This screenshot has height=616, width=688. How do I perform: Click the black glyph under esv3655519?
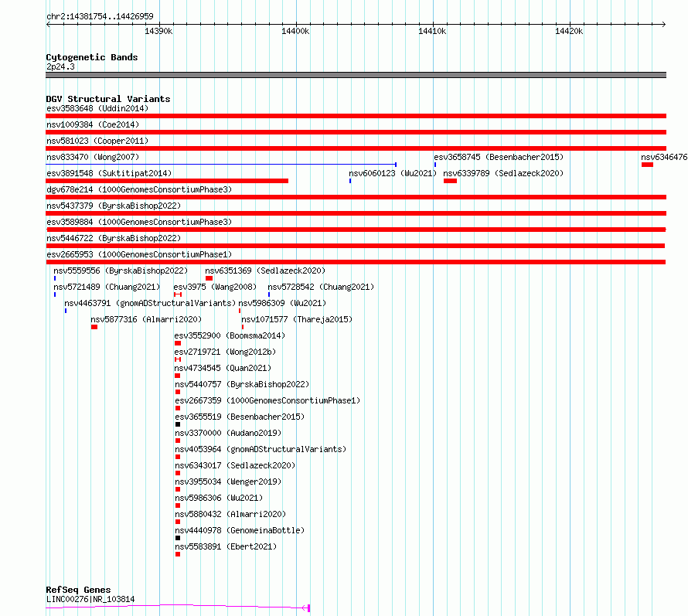point(178,424)
